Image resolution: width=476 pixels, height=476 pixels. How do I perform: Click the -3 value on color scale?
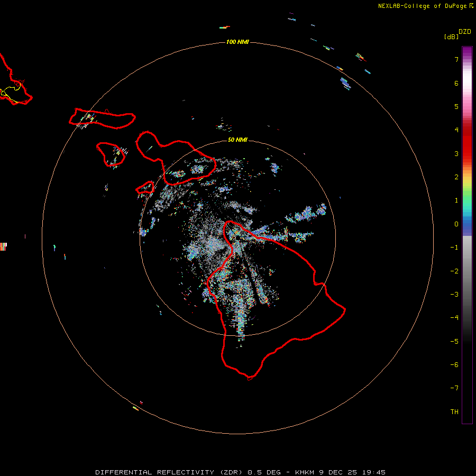click(454, 295)
